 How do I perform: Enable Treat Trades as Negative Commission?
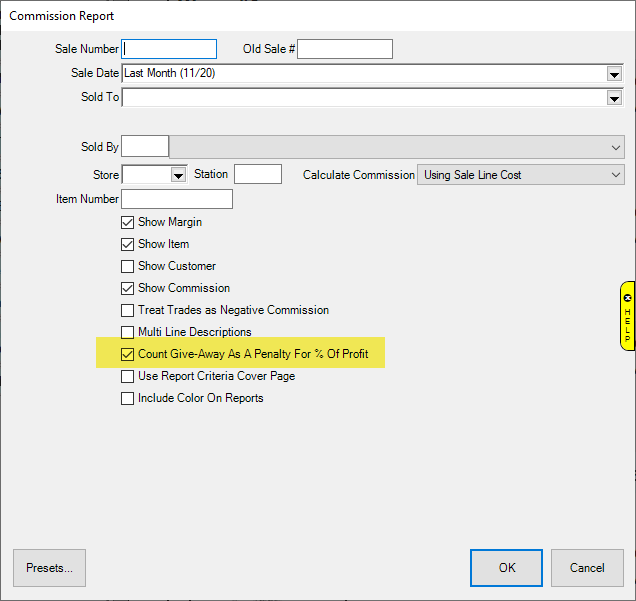point(127,311)
